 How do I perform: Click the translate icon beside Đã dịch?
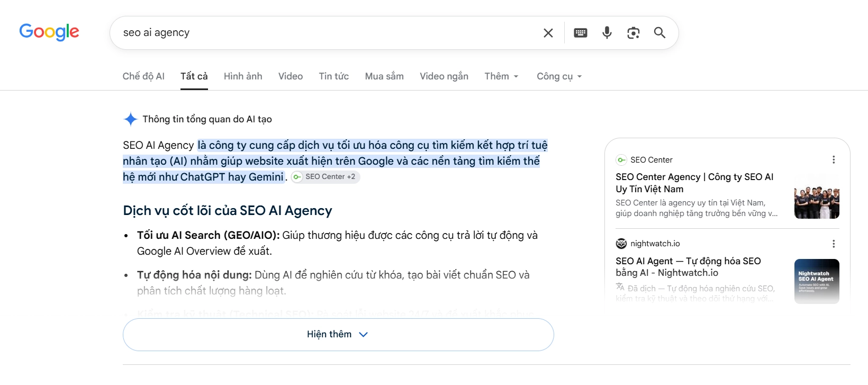pyautogui.click(x=620, y=287)
